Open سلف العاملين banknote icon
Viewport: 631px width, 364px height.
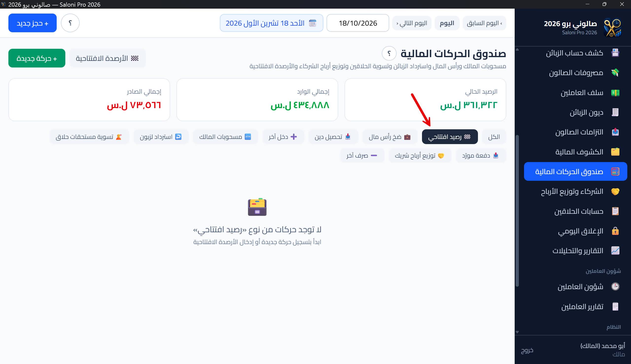click(615, 93)
